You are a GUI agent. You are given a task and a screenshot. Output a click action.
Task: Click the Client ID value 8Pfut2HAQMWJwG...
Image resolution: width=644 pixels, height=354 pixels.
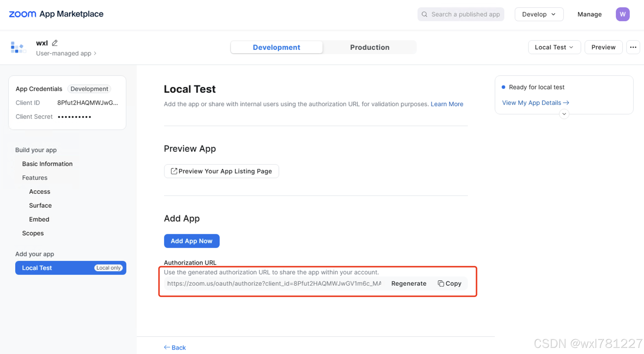click(88, 102)
